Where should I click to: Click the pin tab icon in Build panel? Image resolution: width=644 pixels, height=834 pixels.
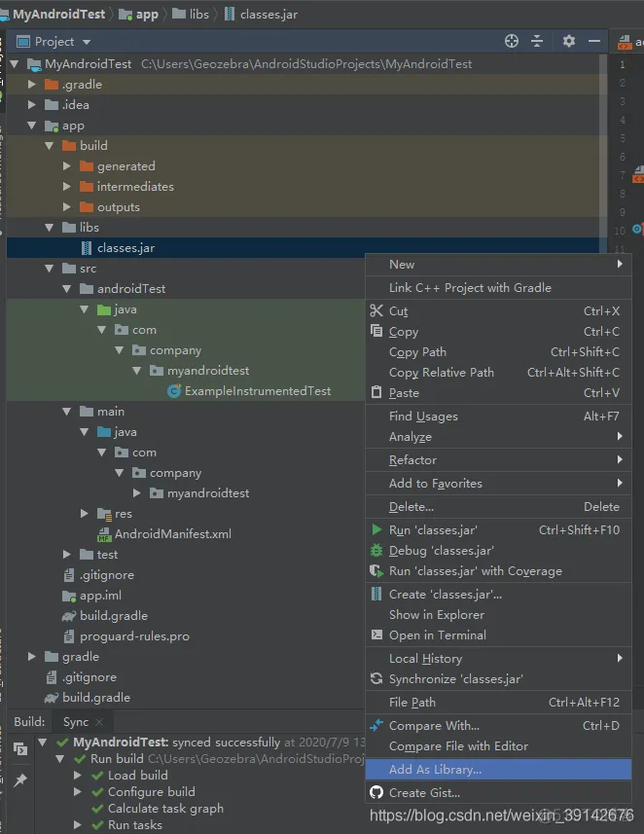(x=20, y=780)
